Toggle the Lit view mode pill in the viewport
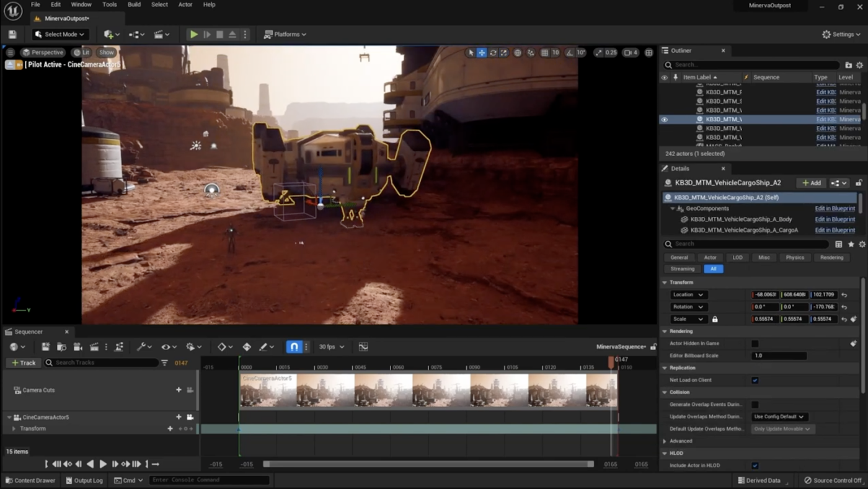Viewport: 868px width, 489px height. pyautogui.click(x=81, y=53)
